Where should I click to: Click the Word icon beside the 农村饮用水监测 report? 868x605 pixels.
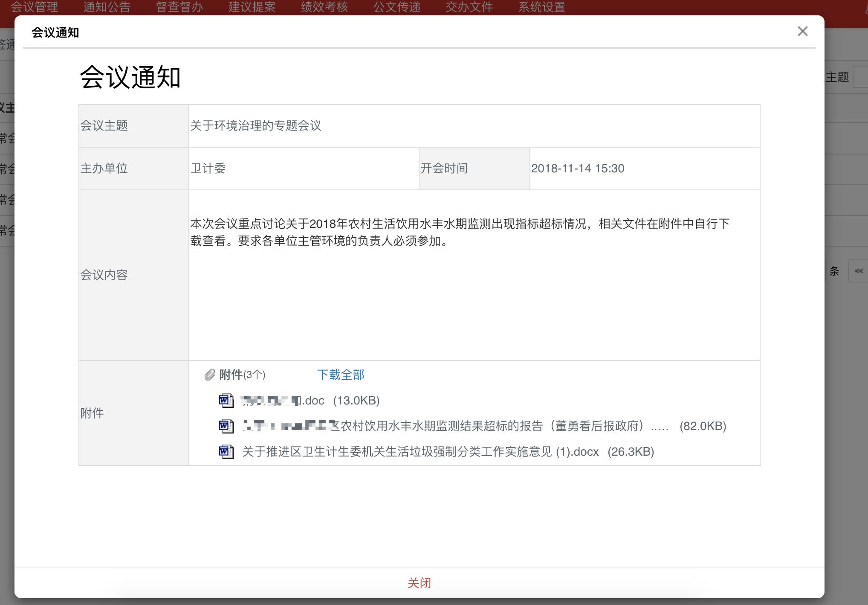pos(226,426)
